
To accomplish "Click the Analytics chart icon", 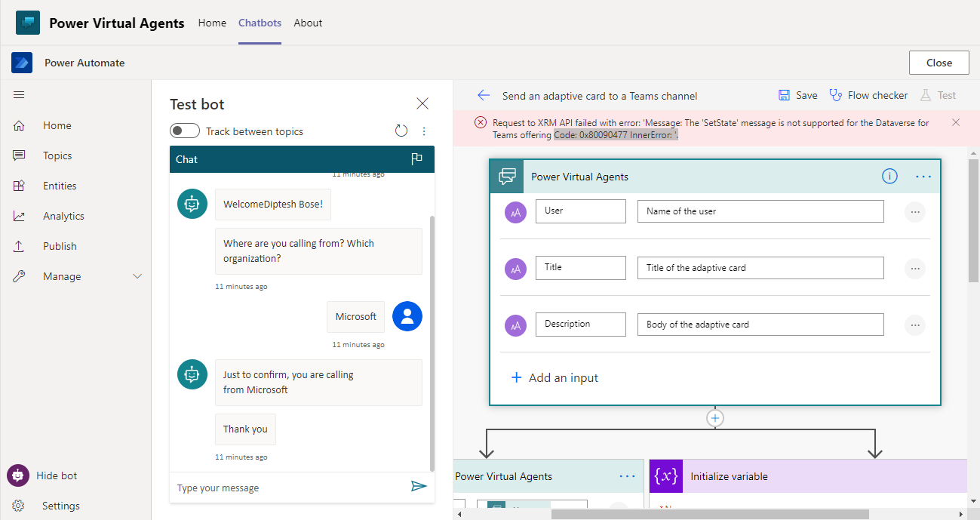I will 20,216.
